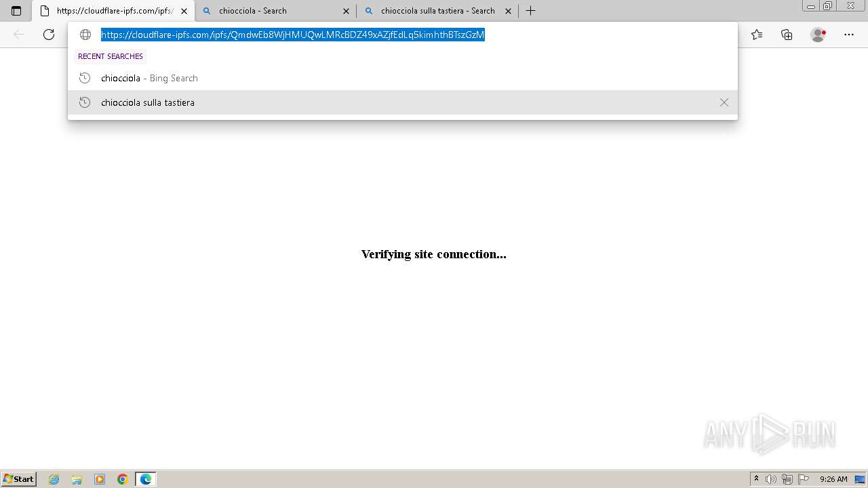This screenshot has height=488, width=868.
Task: Switch to the cloudflare-ipfs.com tab
Action: tap(113, 11)
